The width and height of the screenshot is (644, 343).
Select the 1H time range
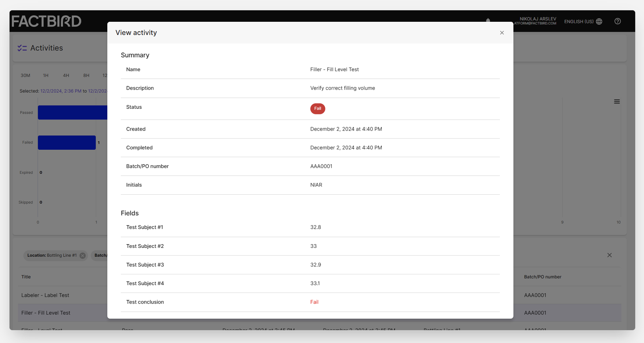click(46, 75)
